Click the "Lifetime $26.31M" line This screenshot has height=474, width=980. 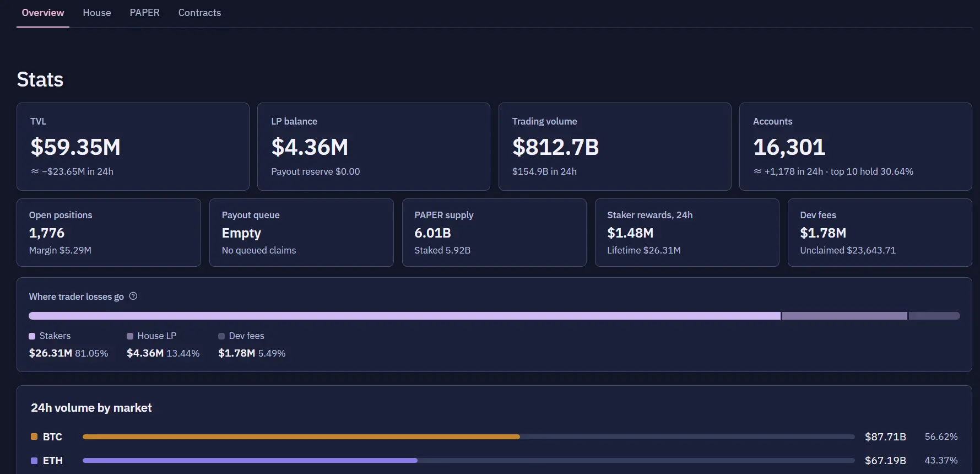(x=644, y=250)
